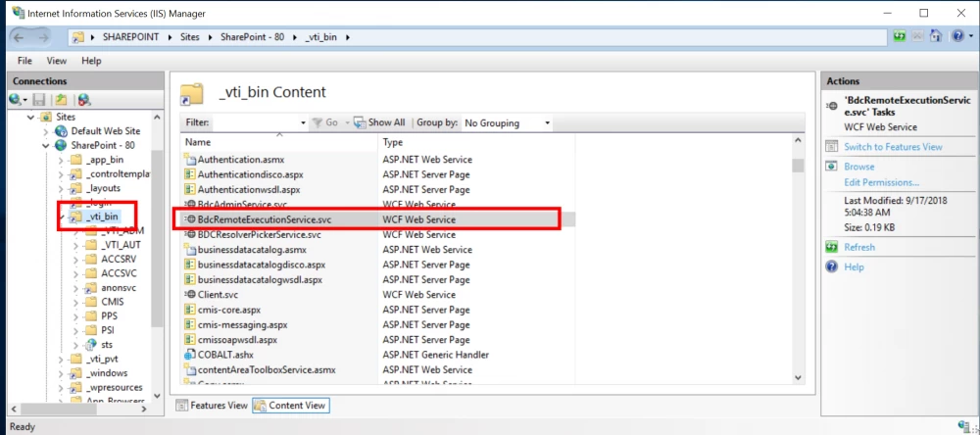This screenshot has width=980, height=435.
Task: Click the forward navigation arrow
Action: point(43,37)
